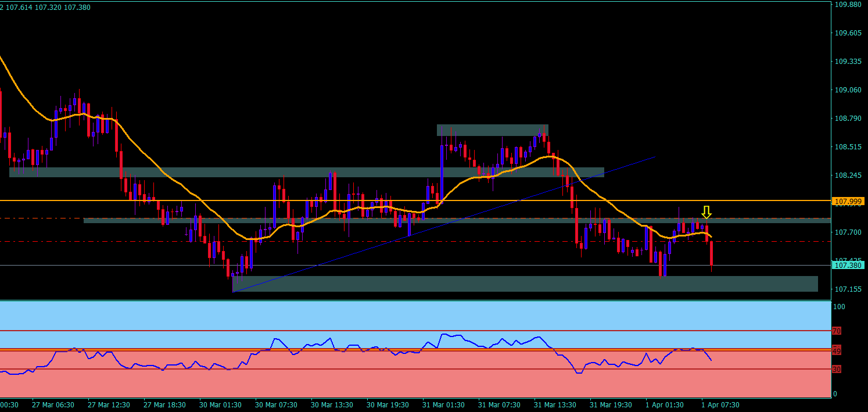
Task: Click the 31 Mar 01:30 time label
Action: 443,404
